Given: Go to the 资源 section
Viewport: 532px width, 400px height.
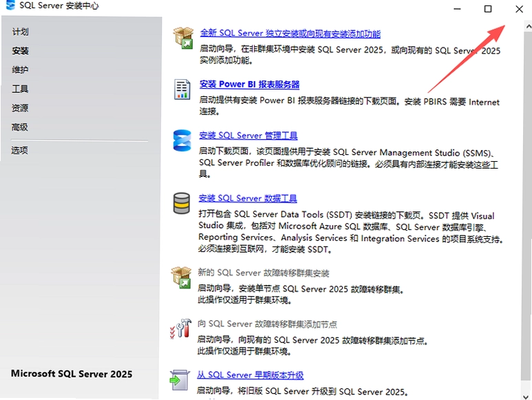Looking at the screenshot, I should pos(20,108).
